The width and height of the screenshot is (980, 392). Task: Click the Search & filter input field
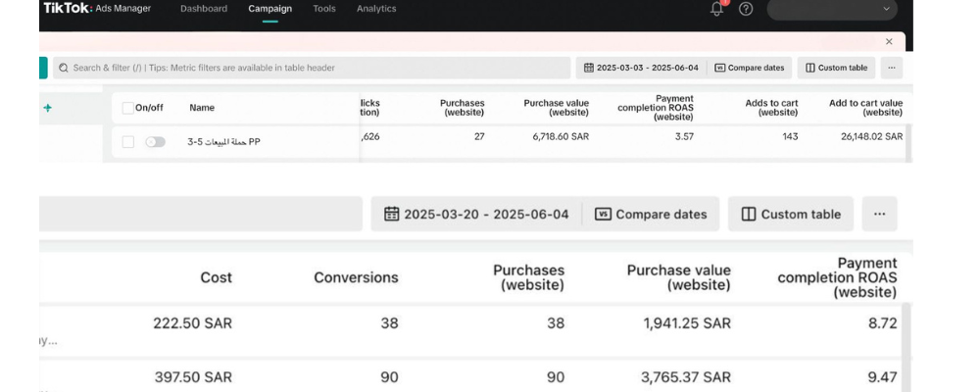[314, 68]
